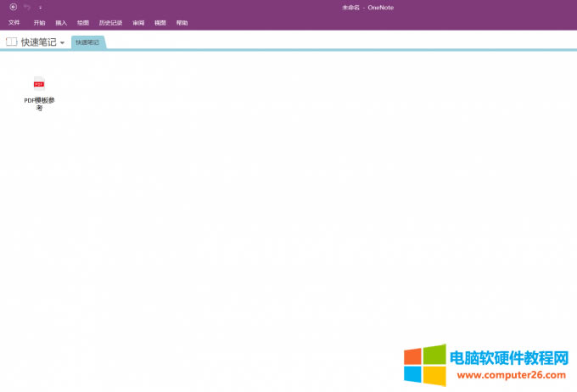The height and width of the screenshot is (392, 577).
Task: Click the 快速笔记 notebook name
Action: [x=39, y=42]
